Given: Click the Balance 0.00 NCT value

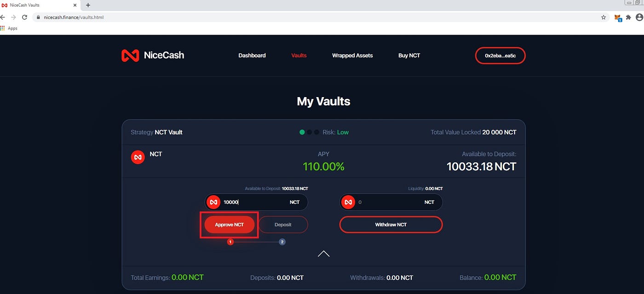Looking at the screenshot, I should point(500,277).
